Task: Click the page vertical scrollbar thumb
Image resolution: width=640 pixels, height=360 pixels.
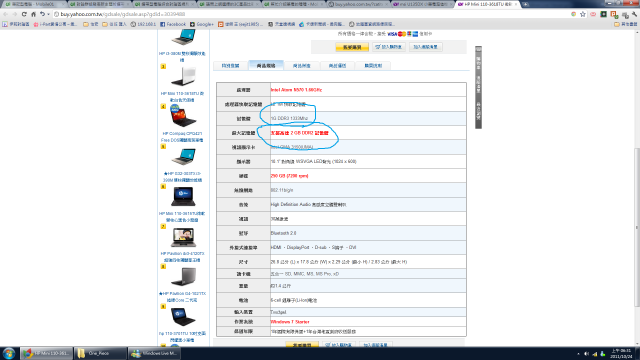Action: coord(637,227)
